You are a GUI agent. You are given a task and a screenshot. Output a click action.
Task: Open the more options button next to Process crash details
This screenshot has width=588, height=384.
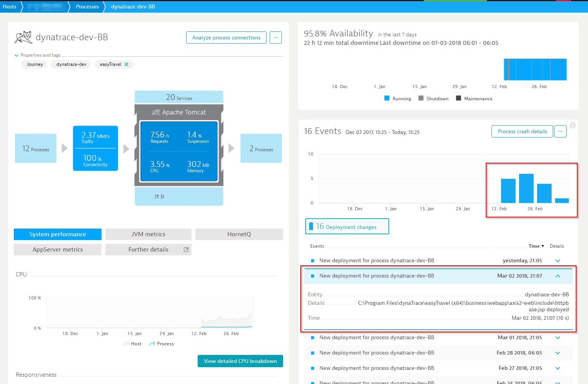(560, 131)
